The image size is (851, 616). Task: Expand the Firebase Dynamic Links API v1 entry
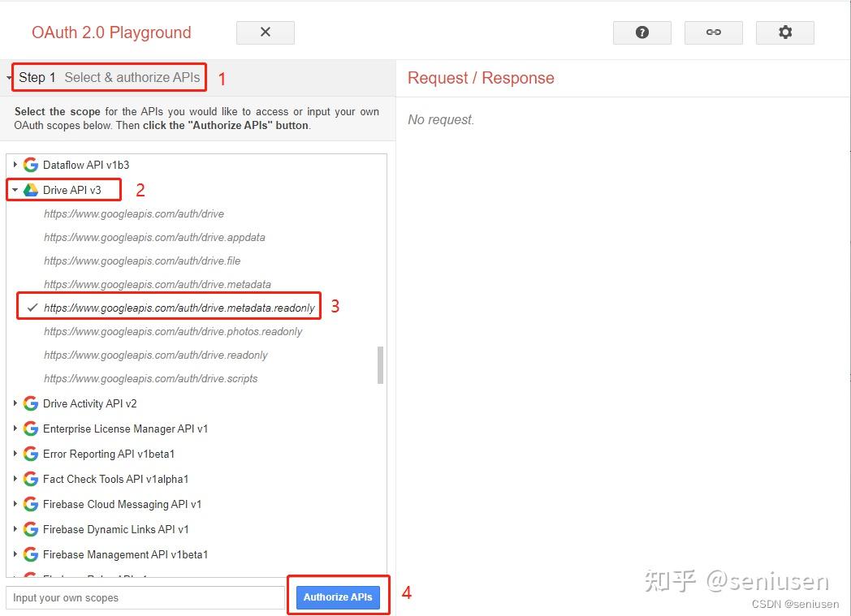(x=16, y=529)
